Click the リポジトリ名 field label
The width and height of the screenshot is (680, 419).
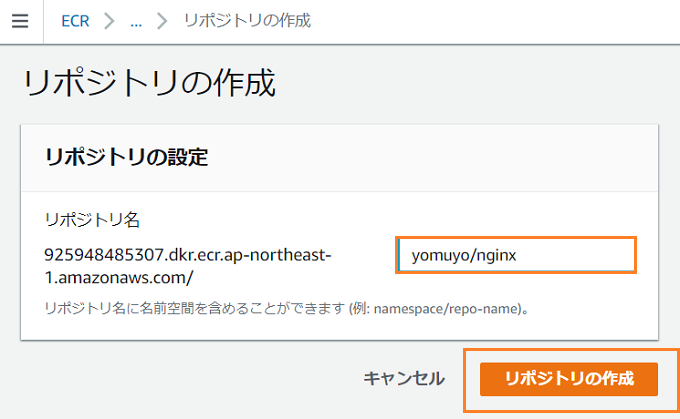pos(92,219)
